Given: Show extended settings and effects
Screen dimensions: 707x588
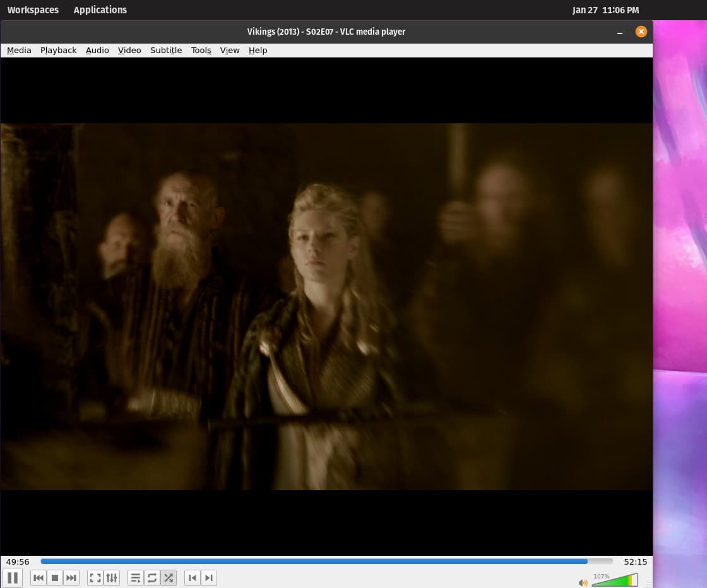Looking at the screenshot, I should (112, 578).
